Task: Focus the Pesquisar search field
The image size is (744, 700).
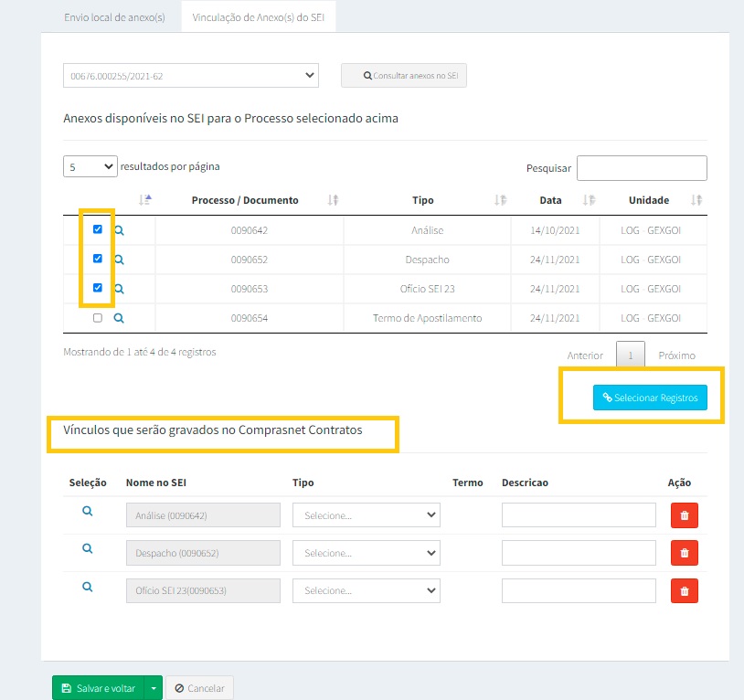Action: 642,168
